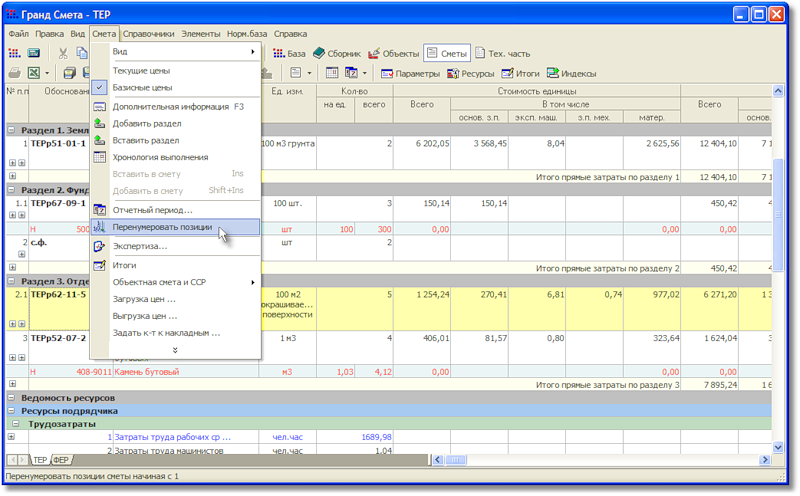Viewport: 800px width, 496px height.
Task: Choose Итоги in the Смета menu
Action: coord(176,265)
